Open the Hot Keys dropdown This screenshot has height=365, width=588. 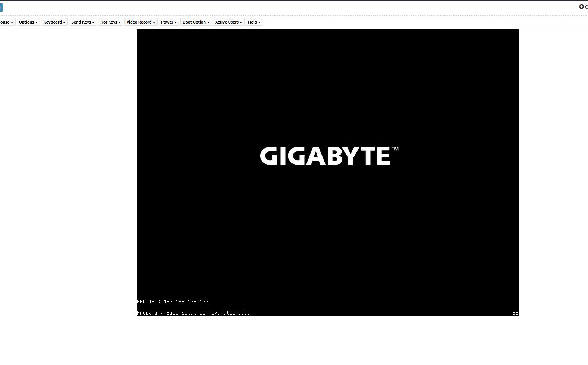click(110, 22)
